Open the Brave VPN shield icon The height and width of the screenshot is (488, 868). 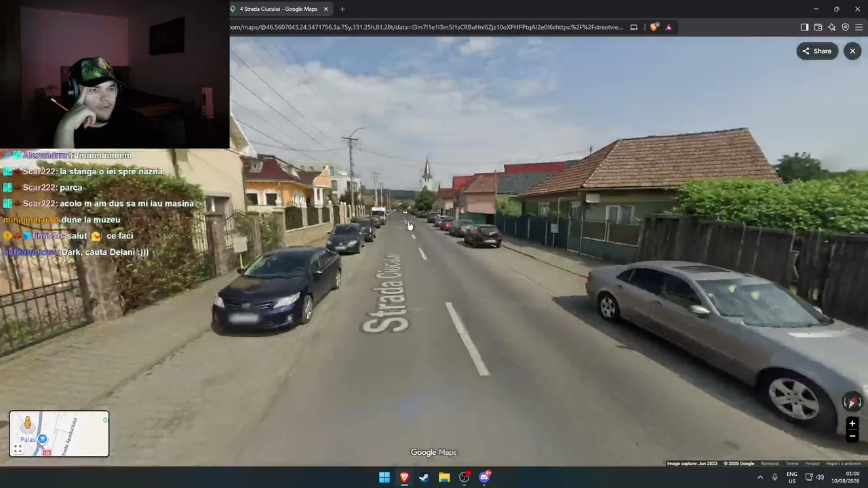click(x=845, y=27)
